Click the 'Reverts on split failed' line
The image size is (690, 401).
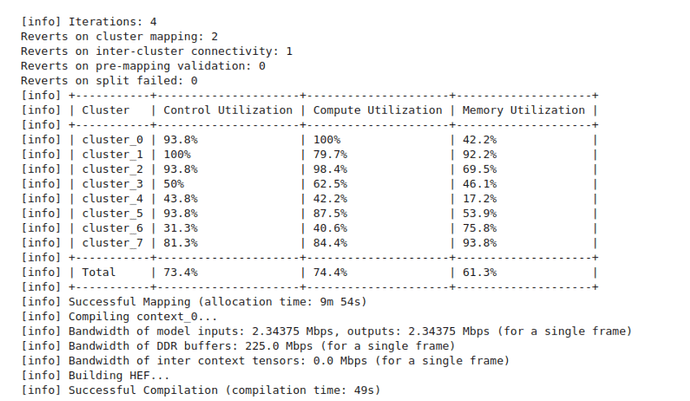pos(109,79)
